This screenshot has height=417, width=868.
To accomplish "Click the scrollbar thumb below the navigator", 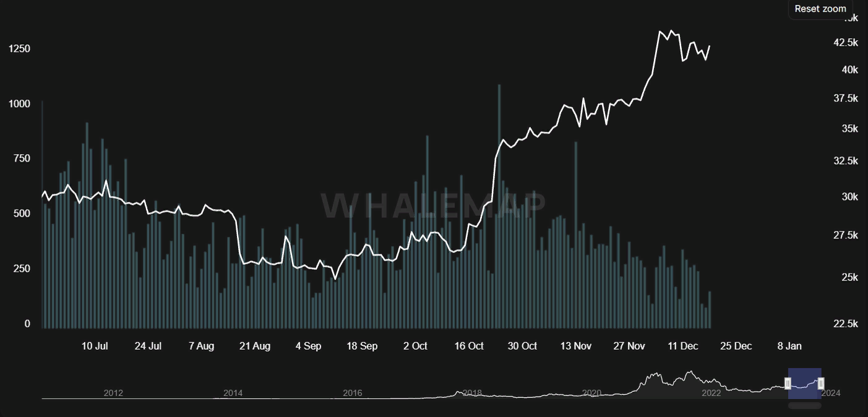I will click(x=804, y=406).
